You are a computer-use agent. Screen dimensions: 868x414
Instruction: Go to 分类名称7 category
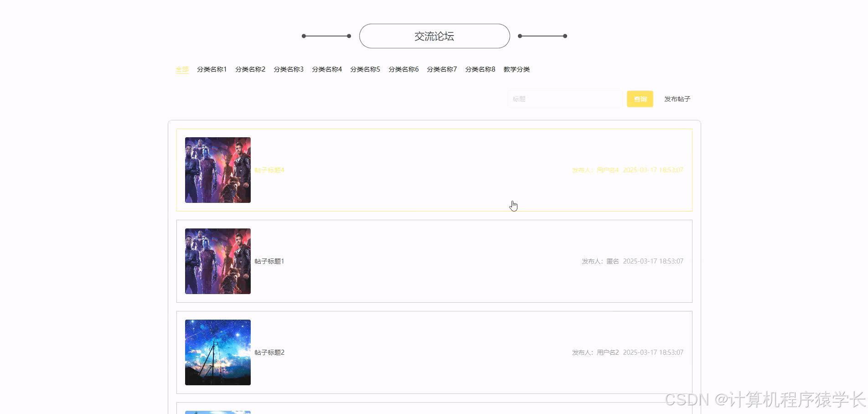[x=441, y=69]
